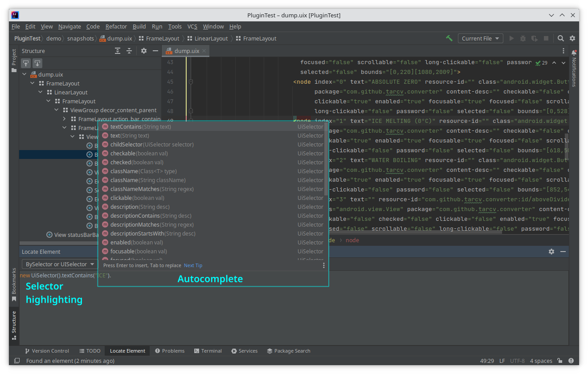Click the Debug bug icon
The height and width of the screenshot is (374, 588).
click(x=523, y=38)
